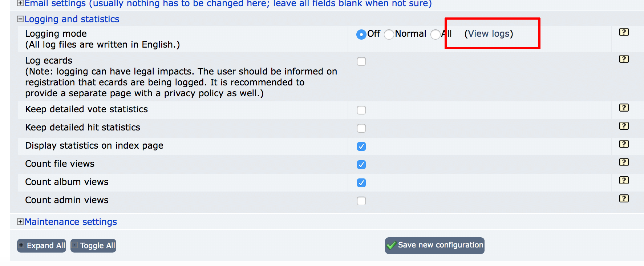Open help icon for Log ecards

point(624,59)
